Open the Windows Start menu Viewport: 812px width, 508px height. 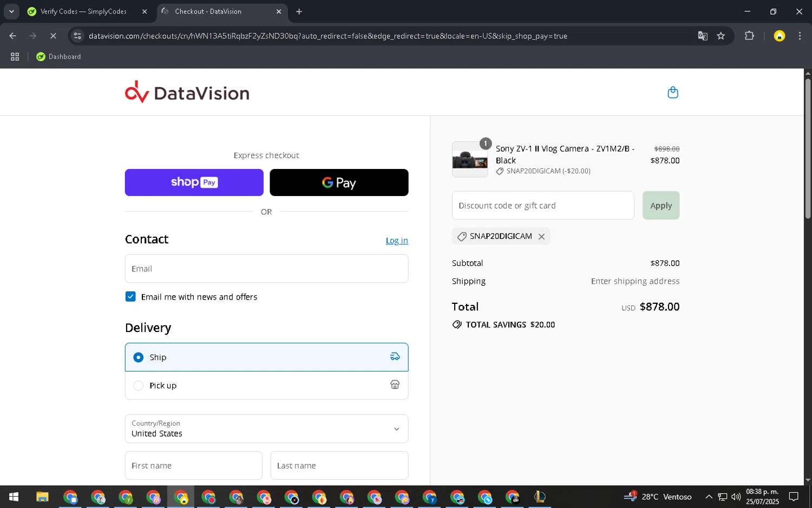tap(14, 497)
